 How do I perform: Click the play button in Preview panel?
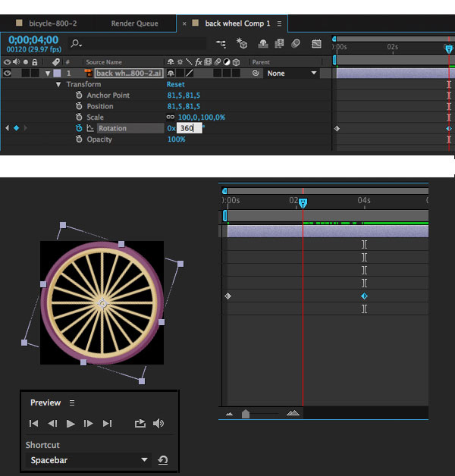pyautogui.click(x=71, y=424)
